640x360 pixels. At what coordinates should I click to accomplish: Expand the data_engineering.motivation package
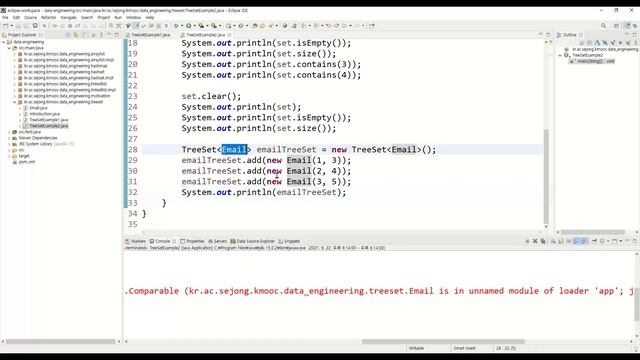point(15,96)
